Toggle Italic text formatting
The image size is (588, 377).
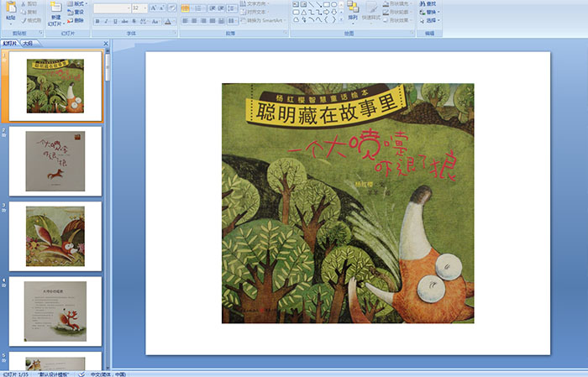click(x=107, y=21)
